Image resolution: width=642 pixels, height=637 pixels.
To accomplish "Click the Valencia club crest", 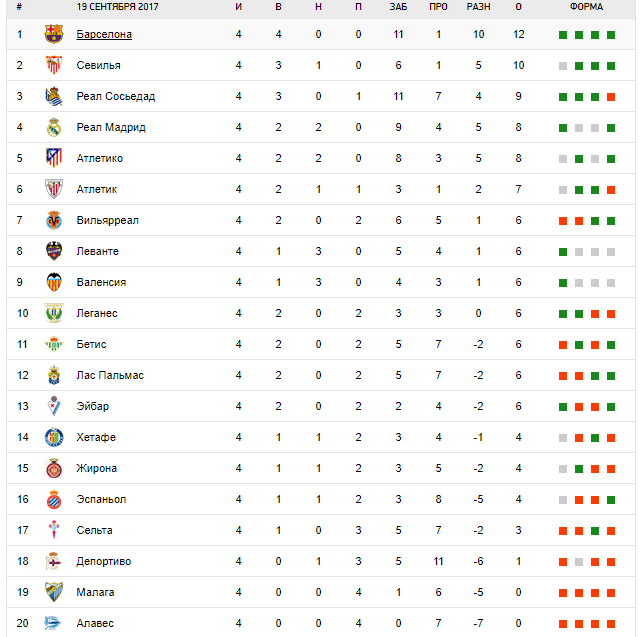I will point(54,282).
